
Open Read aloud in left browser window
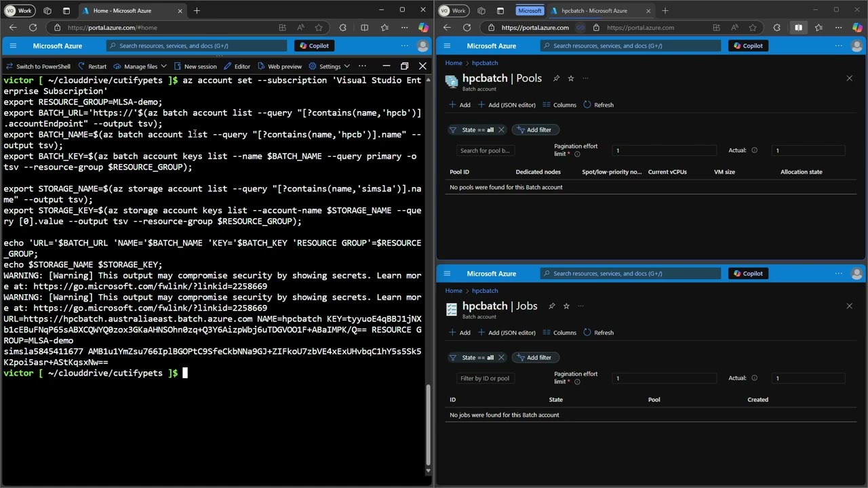pyautogui.click(x=301, y=28)
